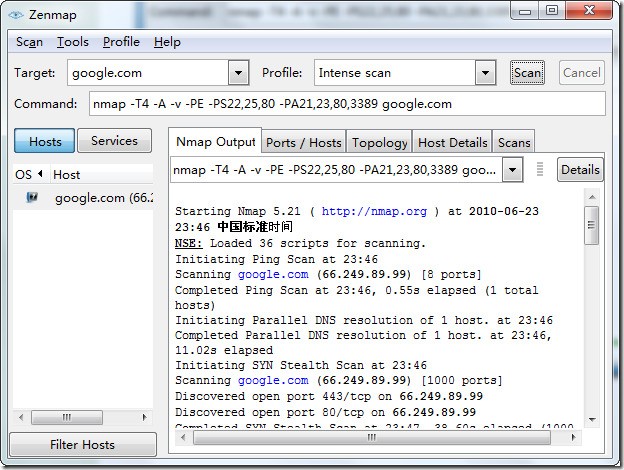The width and height of the screenshot is (624, 470).
Task: Select the Hosts toggle button
Action: [x=45, y=141]
